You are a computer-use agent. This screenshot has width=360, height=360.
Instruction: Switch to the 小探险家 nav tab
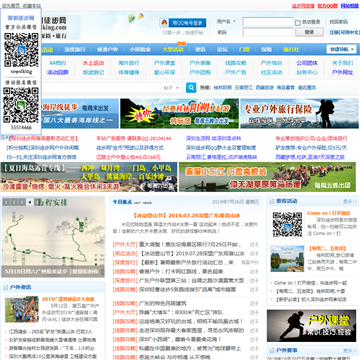[x=140, y=50]
